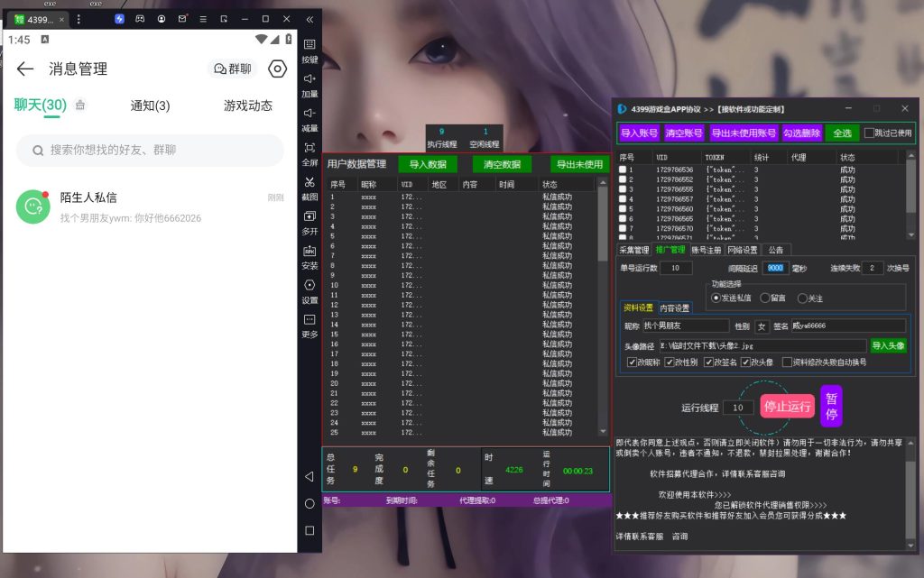Image resolution: width=924 pixels, height=578 pixels.
Task: Click the lightning boost icon in emulator title bar
Action: [x=119, y=19]
